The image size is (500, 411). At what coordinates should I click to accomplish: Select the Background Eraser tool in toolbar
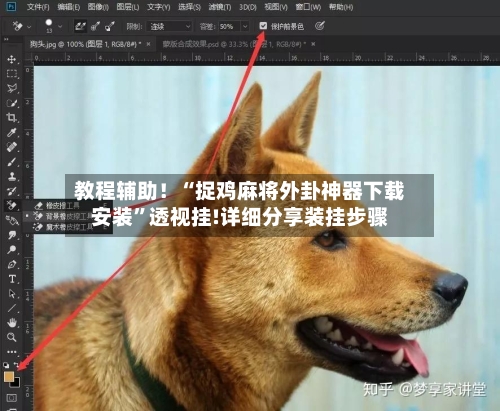click(x=12, y=205)
